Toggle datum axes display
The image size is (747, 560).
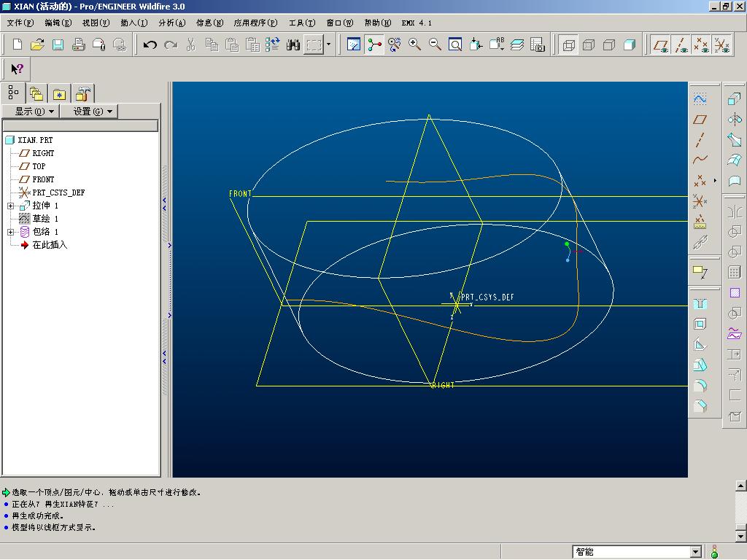(681, 44)
